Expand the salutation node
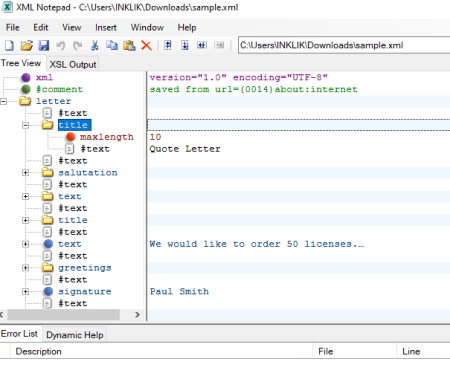The width and height of the screenshot is (450, 379). (25, 173)
